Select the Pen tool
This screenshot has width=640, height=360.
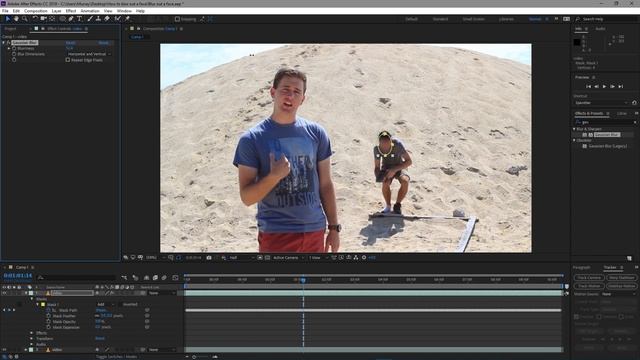(x=71, y=19)
